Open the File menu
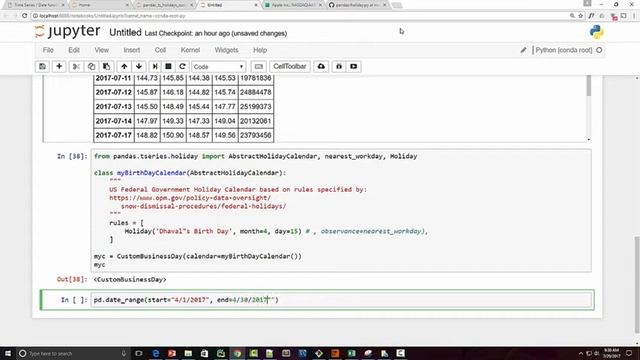640x360 pixels. [48, 50]
